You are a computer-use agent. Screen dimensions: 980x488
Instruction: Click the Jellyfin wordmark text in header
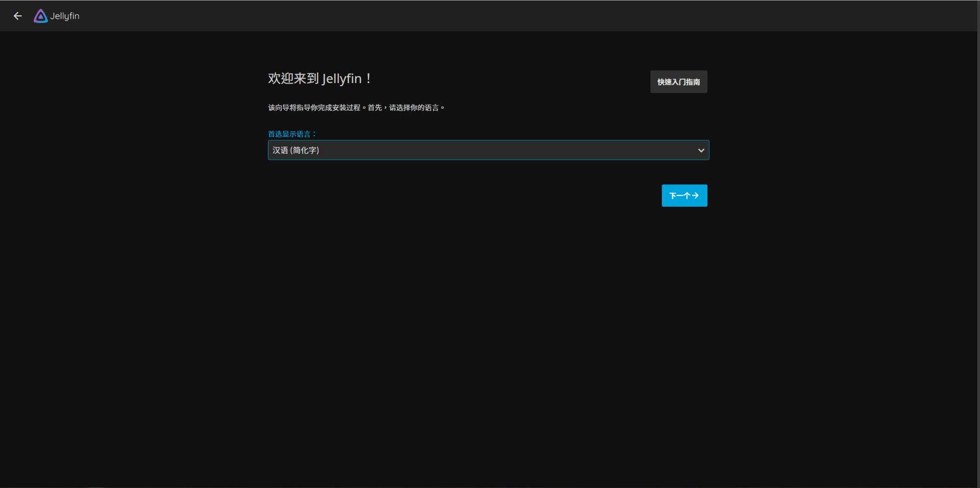pos(65,16)
